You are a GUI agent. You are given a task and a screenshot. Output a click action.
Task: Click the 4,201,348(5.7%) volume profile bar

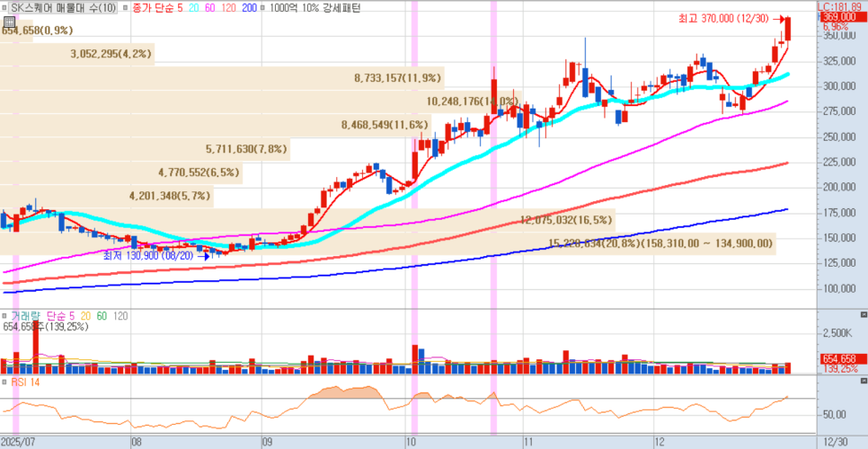click(x=106, y=197)
